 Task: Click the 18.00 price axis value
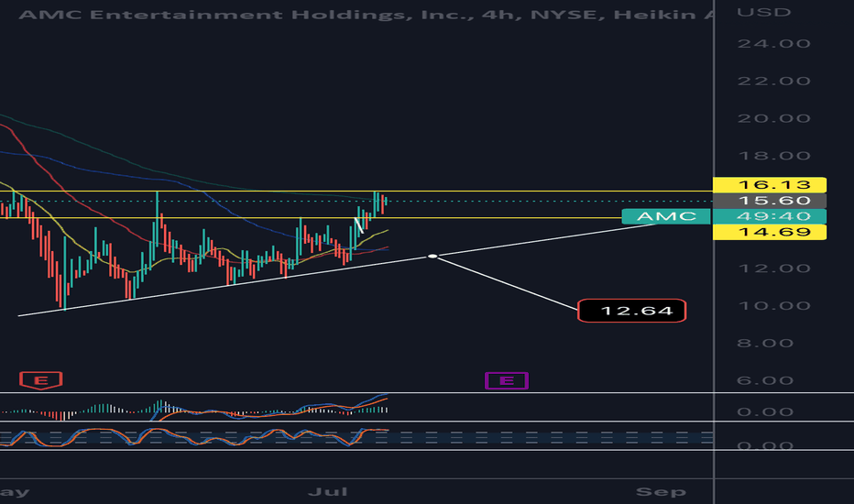(774, 157)
